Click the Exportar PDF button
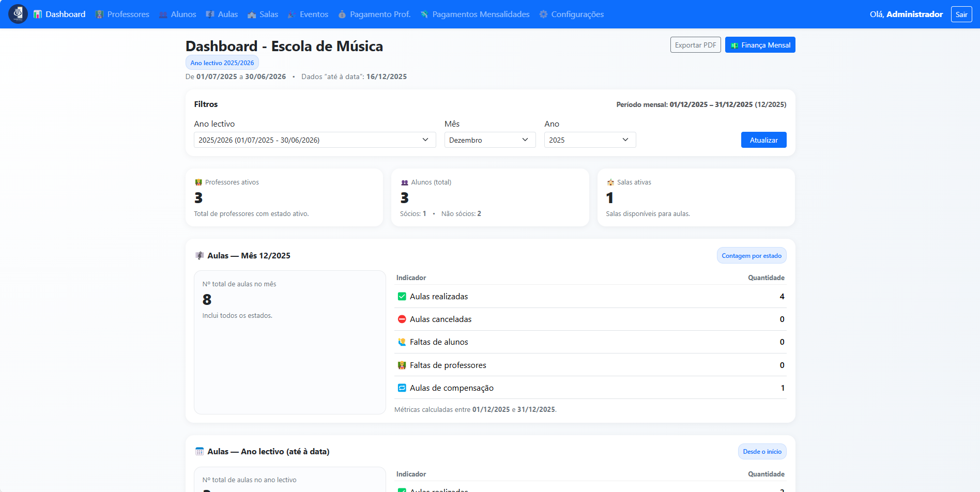Image resolution: width=980 pixels, height=492 pixels. (695, 45)
